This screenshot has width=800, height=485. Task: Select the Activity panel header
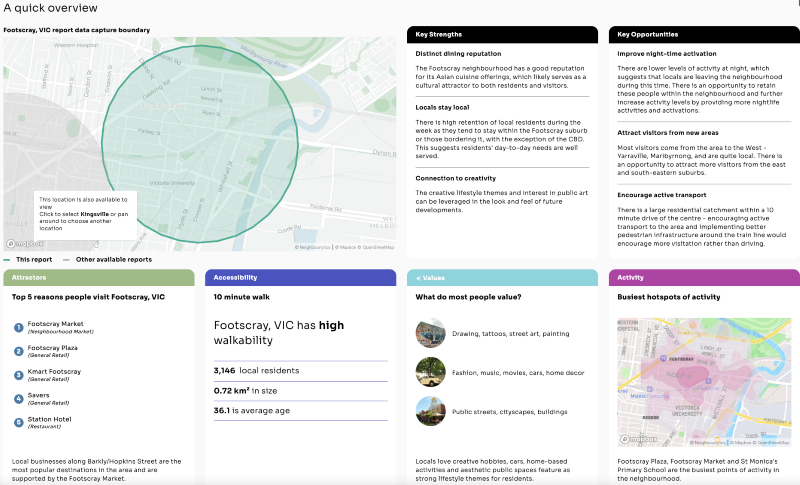(x=704, y=277)
